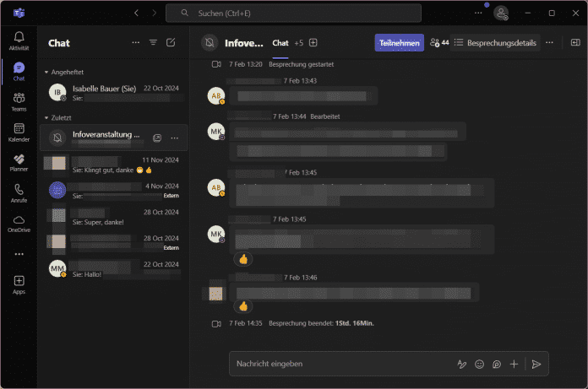Show the 44 participants

(x=439, y=43)
